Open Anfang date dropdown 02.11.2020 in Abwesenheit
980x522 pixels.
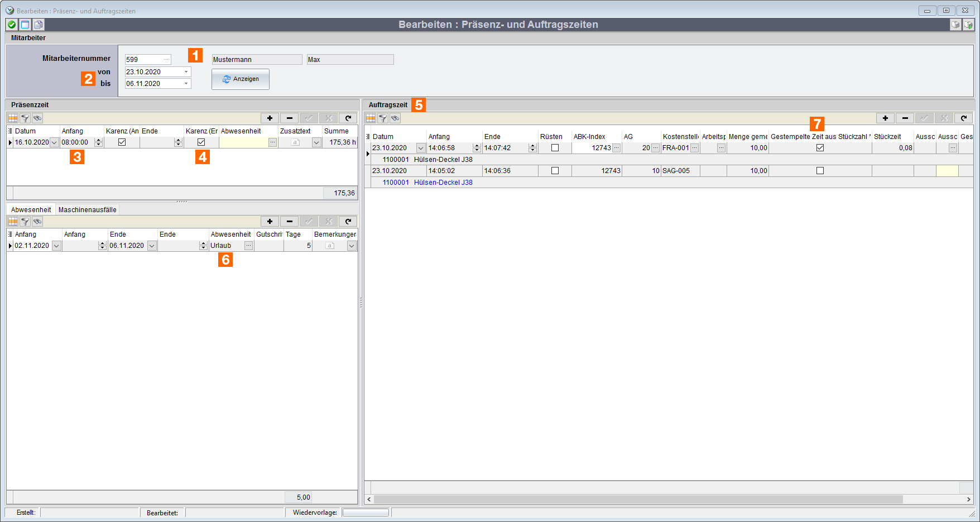click(56, 246)
